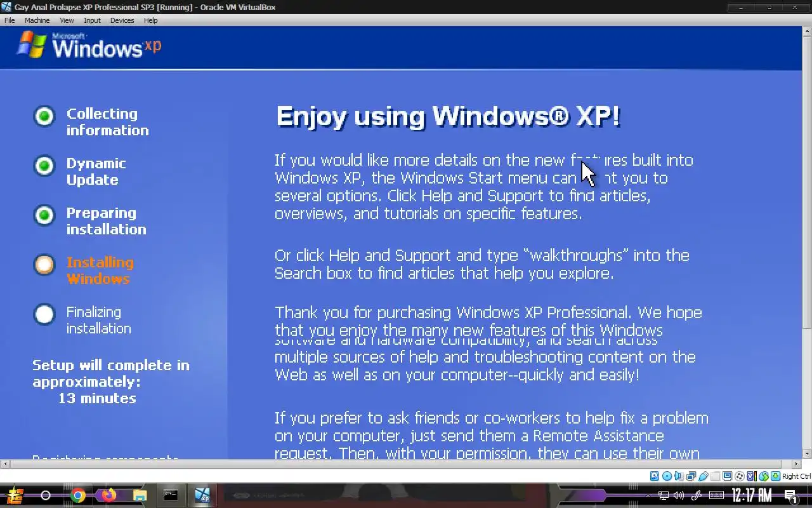Image resolution: width=812 pixels, height=508 pixels.
Task: Click the hard disk activity status icon
Action: coord(655,476)
